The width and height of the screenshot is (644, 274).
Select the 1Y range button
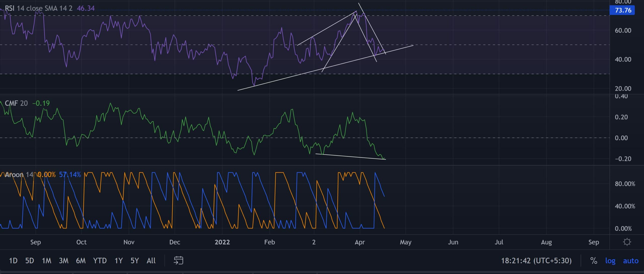tap(118, 261)
